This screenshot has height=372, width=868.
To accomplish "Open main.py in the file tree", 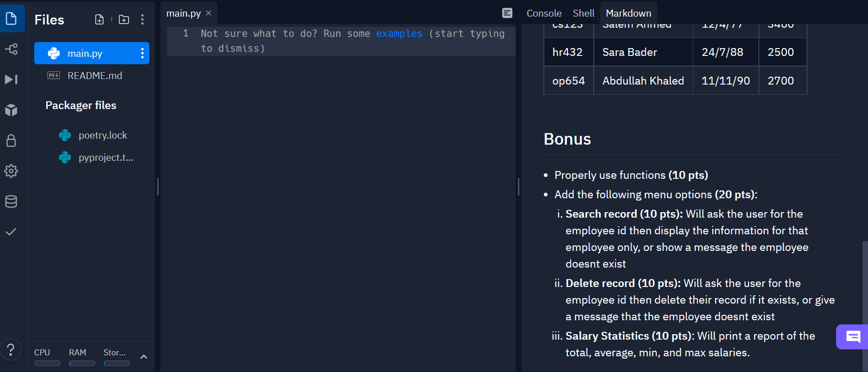I will coord(92,53).
